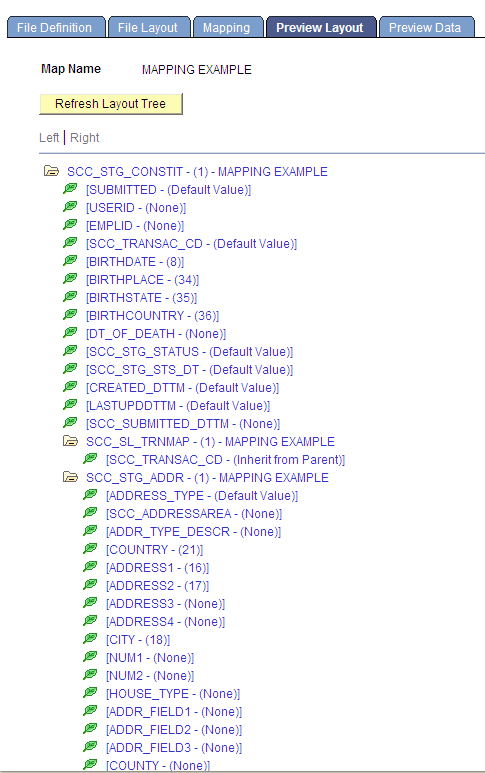Select [DT_OF_DEATH - (None)] field link
485x773 pixels.
156,334
